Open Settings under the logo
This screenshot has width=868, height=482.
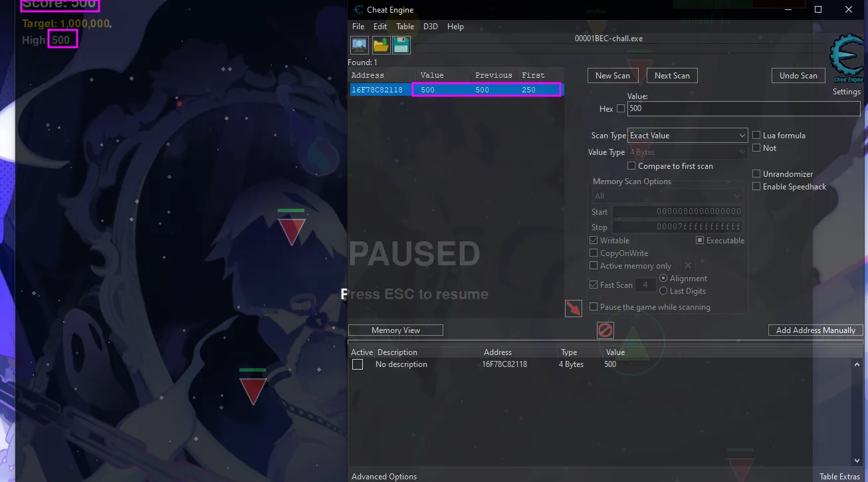tap(847, 92)
